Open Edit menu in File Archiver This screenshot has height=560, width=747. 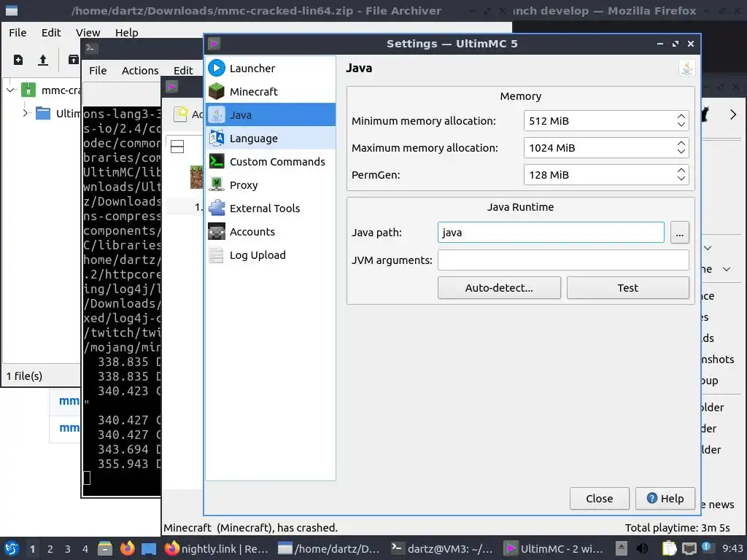click(x=51, y=32)
